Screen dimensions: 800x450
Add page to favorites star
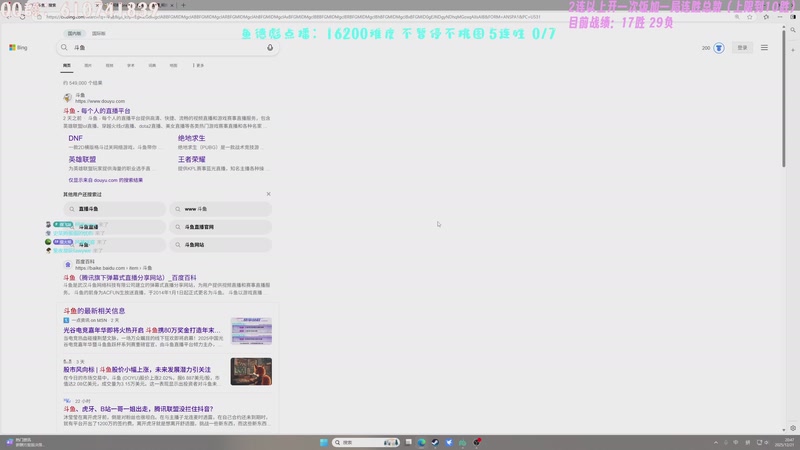pos(749,17)
